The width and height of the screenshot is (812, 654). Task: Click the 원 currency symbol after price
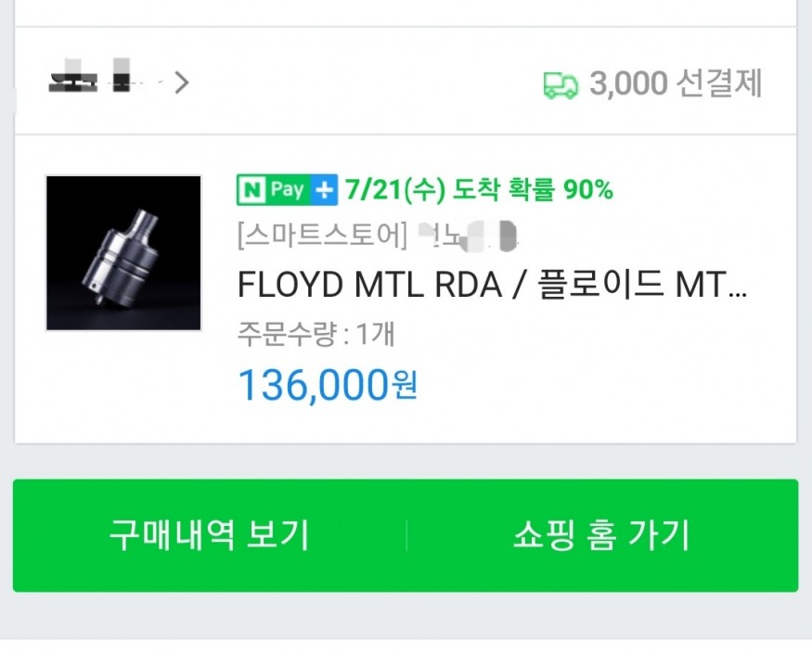coord(405,386)
